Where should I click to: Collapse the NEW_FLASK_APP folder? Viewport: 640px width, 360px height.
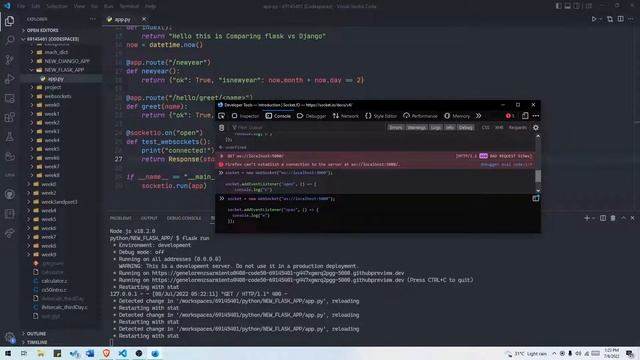(x=62, y=70)
